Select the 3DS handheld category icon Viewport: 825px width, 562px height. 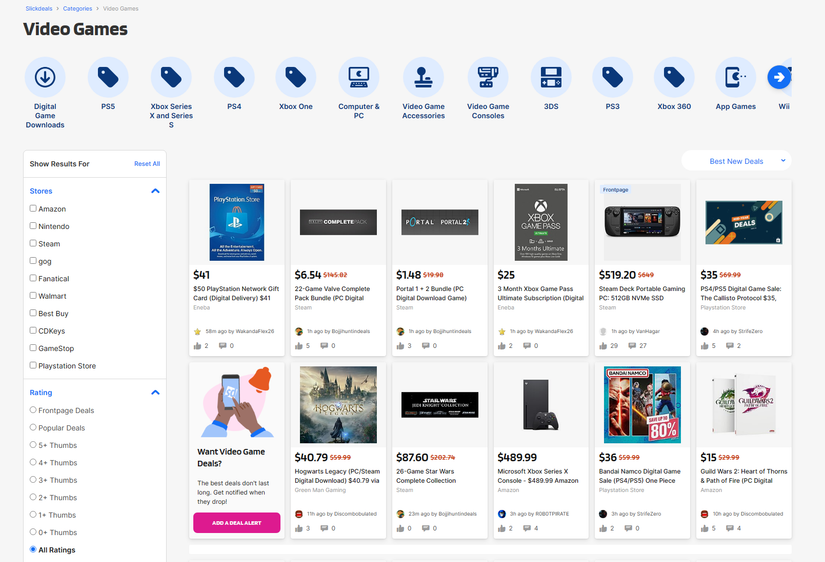point(551,77)
